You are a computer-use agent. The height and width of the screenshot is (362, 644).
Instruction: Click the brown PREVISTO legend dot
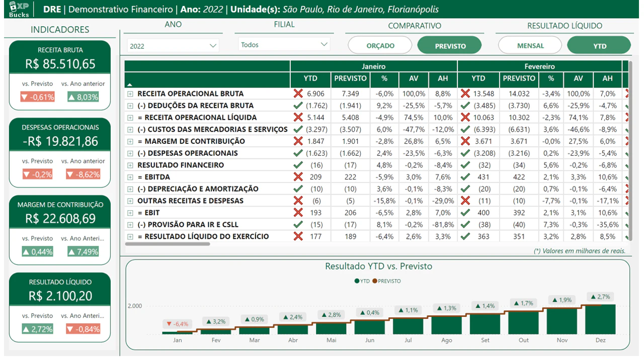point(375,281)
